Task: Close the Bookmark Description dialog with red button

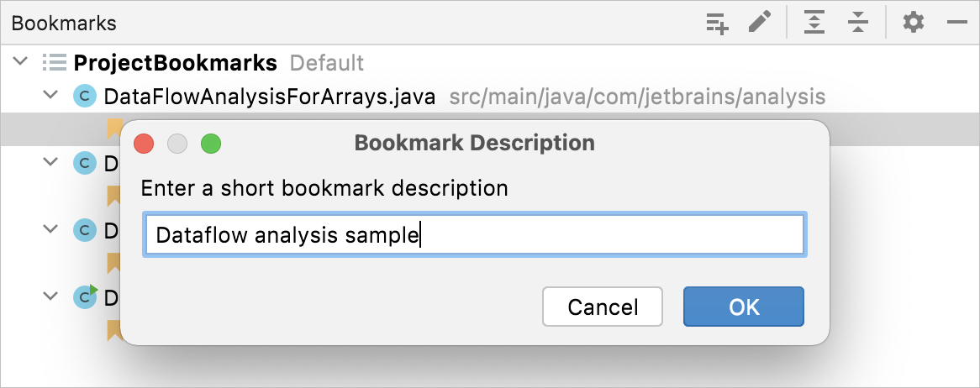Action: pyautogui.click(x=145, y=144)
